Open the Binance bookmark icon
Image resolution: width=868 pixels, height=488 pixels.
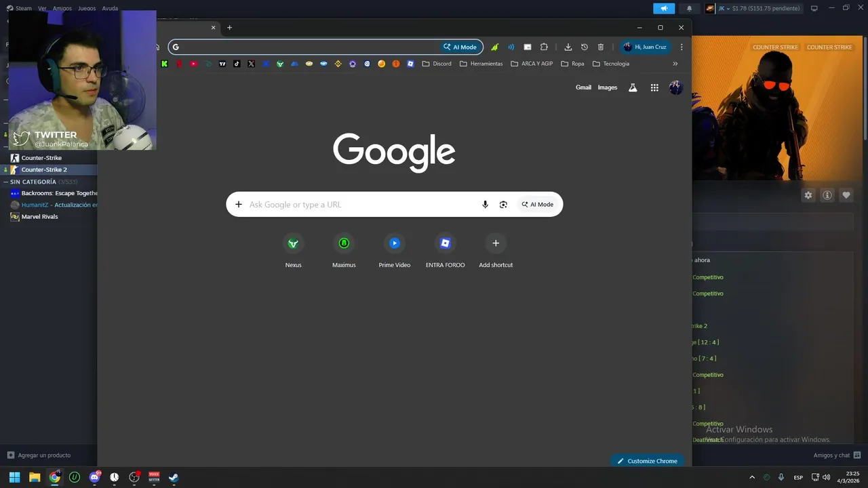click(338, 64)
